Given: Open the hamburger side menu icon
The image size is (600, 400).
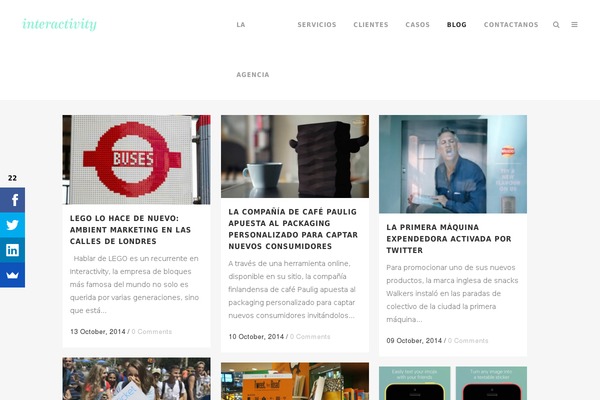Looking at the screenshot, I should [x=574, y=24].
